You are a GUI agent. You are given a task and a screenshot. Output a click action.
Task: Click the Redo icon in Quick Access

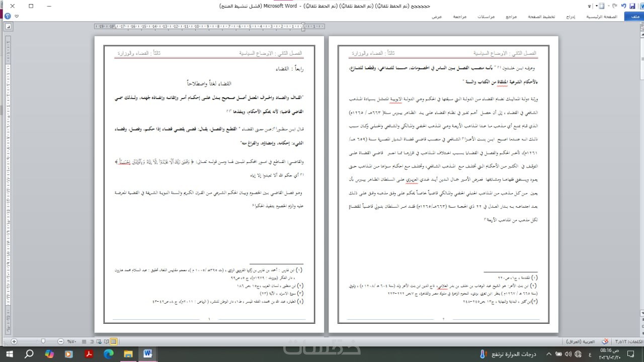pos(614,6)
